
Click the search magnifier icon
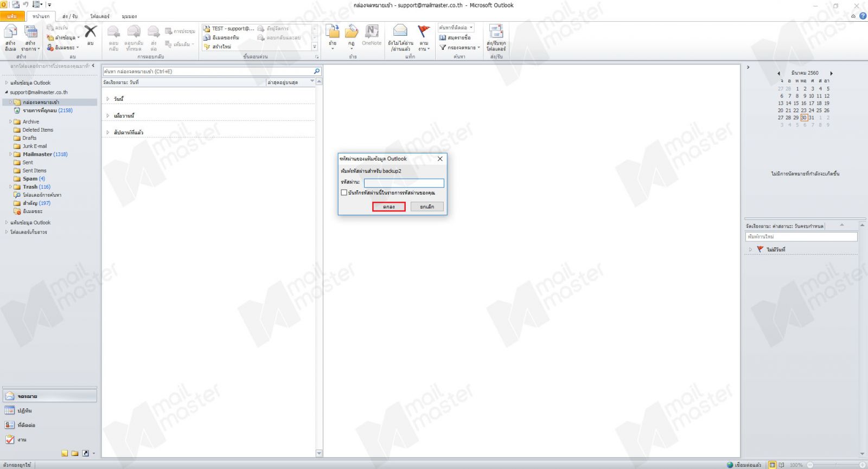coord(317,71)
